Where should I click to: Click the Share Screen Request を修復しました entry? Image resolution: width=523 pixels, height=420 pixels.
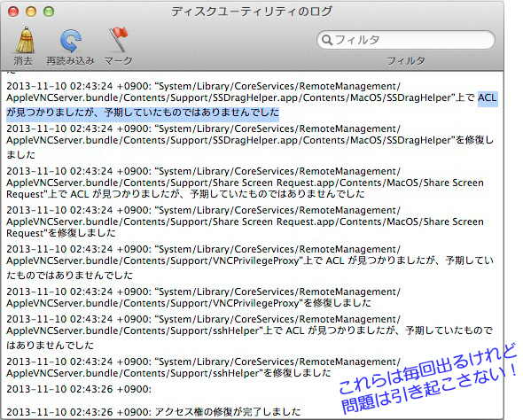[x=245, y=222]
